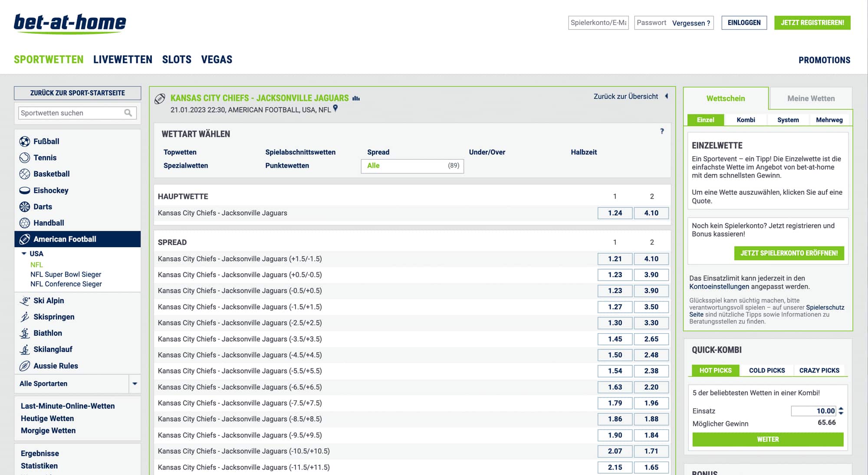Open the Aussie Rules icon
This screenshot has width=868, height=475.
coord(25,366)
